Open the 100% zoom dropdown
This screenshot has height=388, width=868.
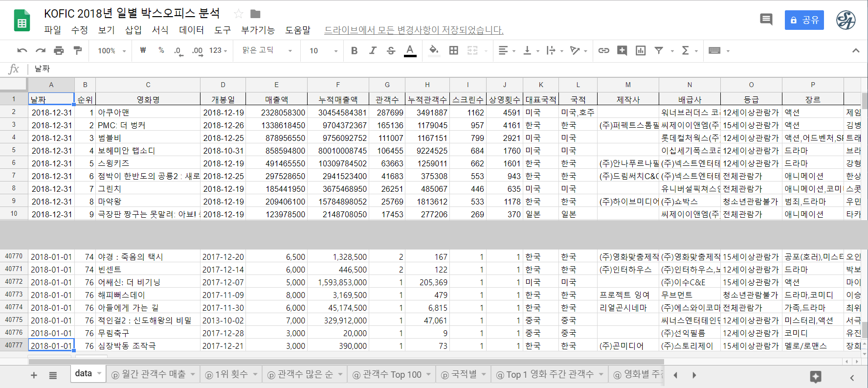coord(111,50)
